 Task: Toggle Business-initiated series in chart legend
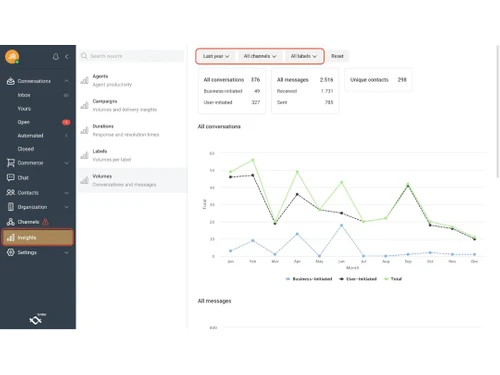[x=309, y=279]
